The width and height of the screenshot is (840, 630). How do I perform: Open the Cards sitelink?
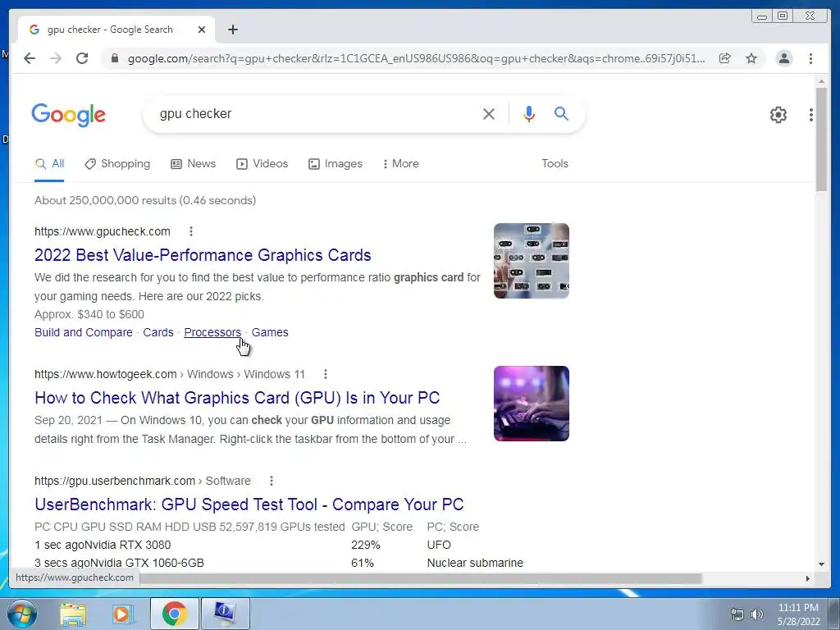158,333
